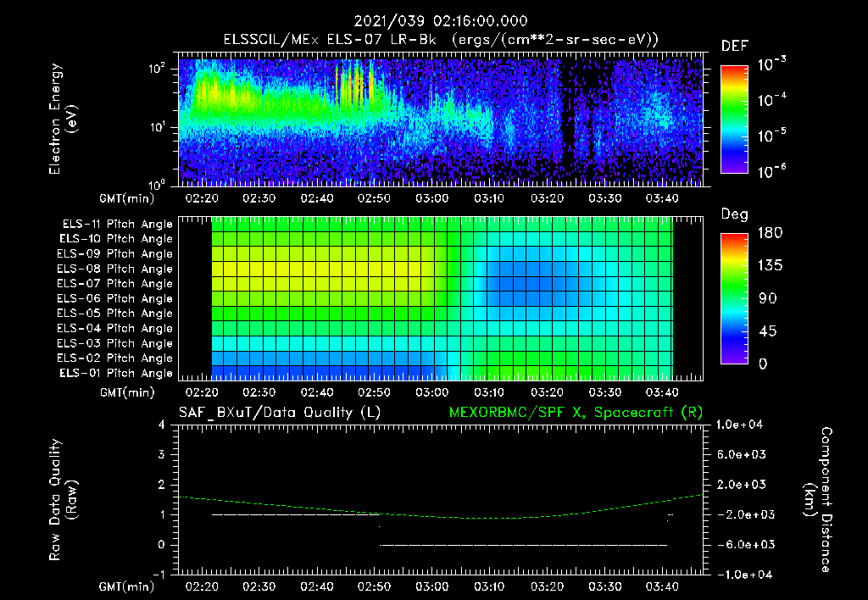Click the SAF_BXuT/Data Quality (L) label
Image resolution: width=868 pixels, height=600 pixels.
[x=280, y=413]
